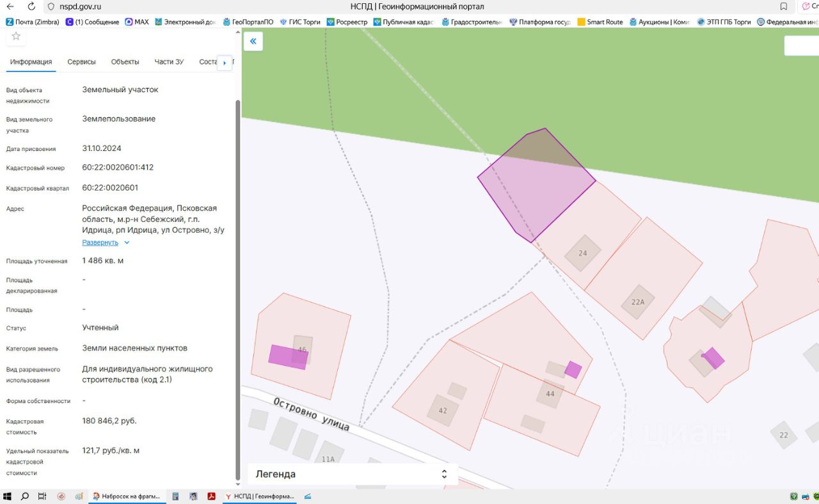The width and height of the screenshot is (819, 504).
Task: Open the Smart Route bookmark
Action: pyautogui.click(x=600, y=22)
